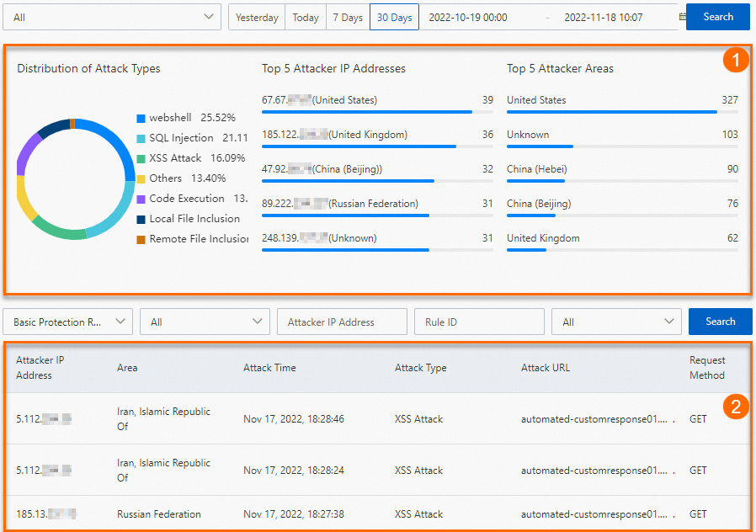
Task: Click the Attack Type column header
Action: click(x=420, y=368)
